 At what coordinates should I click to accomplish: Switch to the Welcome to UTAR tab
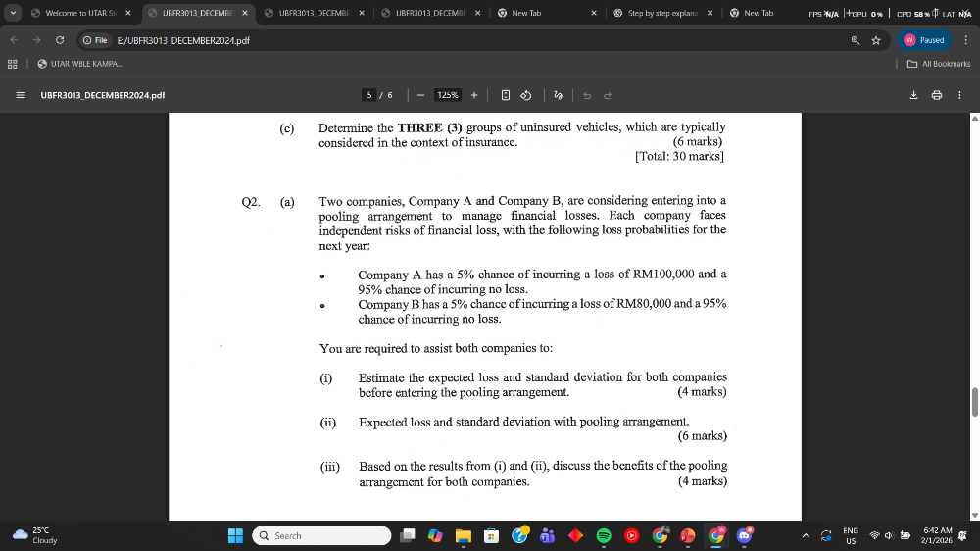(x=80, y=13)
